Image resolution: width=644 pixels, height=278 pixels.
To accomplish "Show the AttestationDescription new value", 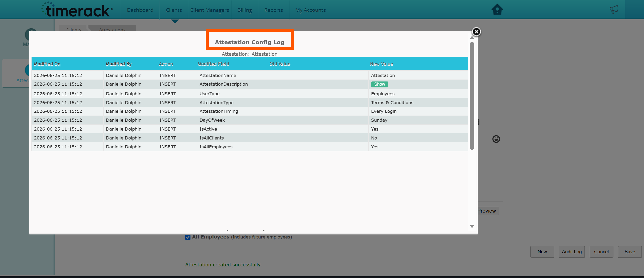I will point(379,84).
